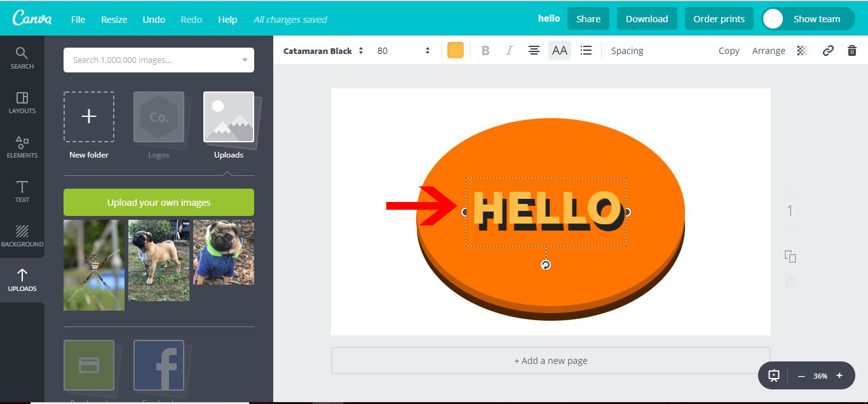This screenshot has width=868, height=404.
Task: Open the Catamaran Black font dropdown
Action: [x=321, y=50]
